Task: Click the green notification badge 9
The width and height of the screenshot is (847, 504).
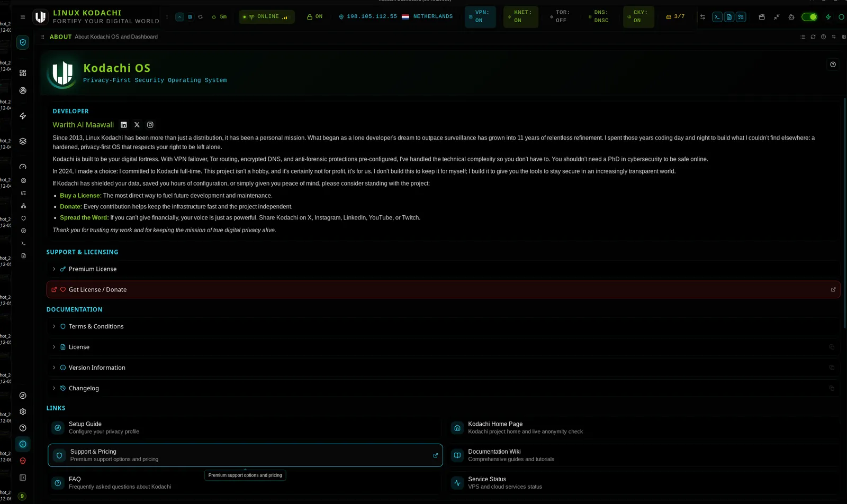Action: pos(22,496)
